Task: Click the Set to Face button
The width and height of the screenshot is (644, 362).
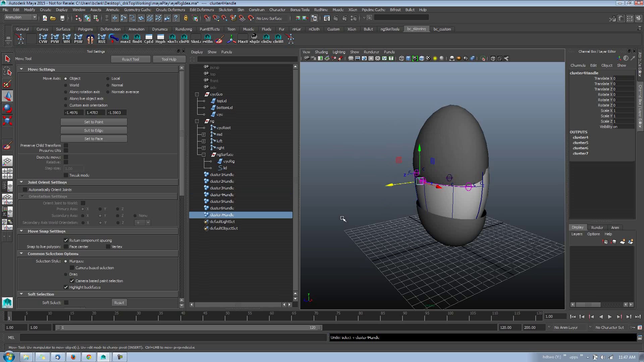Action: [94, 138]
